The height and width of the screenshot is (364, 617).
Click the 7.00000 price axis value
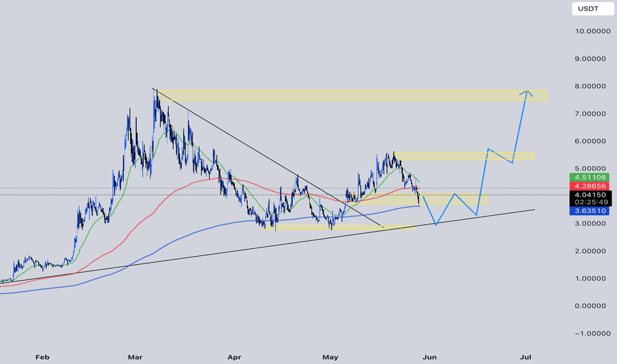pyautogui.click(x=590, y=114)
